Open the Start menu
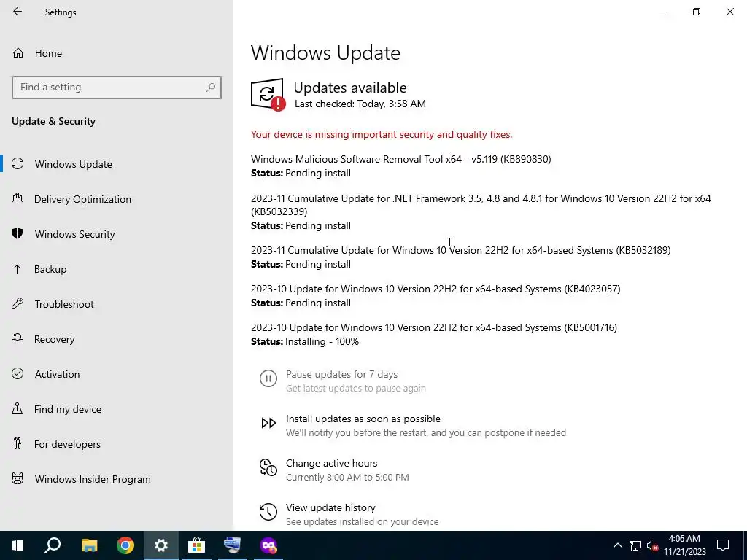Screen dimensions: 747x560 click(x=18, y=545)
